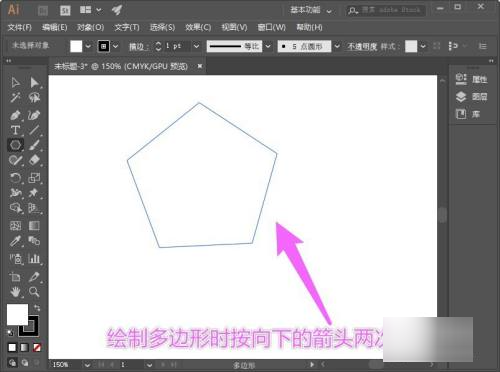
Task: Open the variable width profile dropdown
Action: point(268,46)
